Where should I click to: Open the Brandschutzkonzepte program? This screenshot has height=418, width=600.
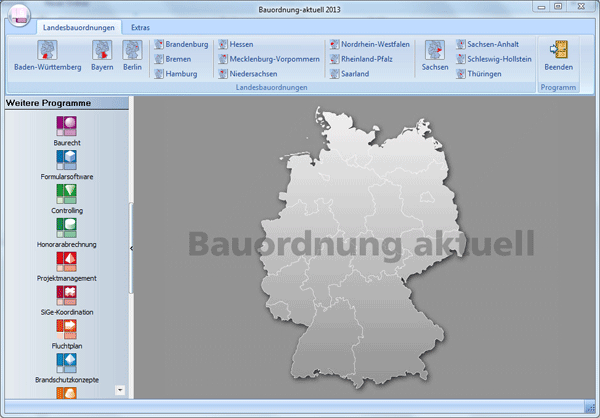pyautogui.click(x=67, y=368)
